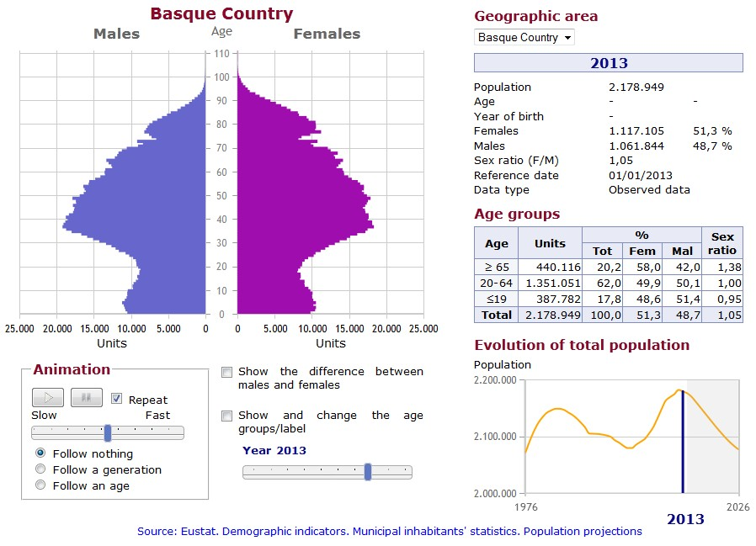Viewport: 756px width, 546px height.
Task: Select the "Follow a generation" option
Action: point(40,468)
